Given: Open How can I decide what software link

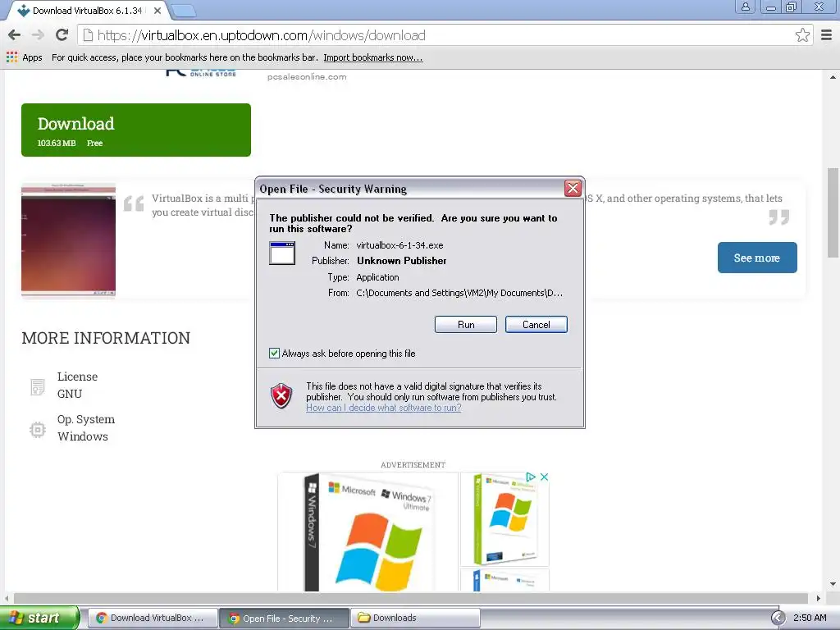Looking at the screenshot, I should pos(384,408).
